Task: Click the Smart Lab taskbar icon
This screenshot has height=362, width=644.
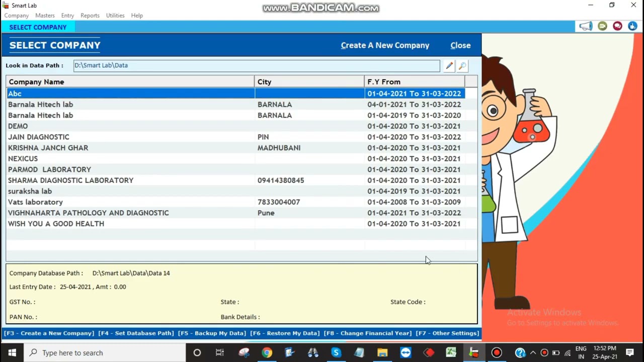Action: click(x=473, y=352)
